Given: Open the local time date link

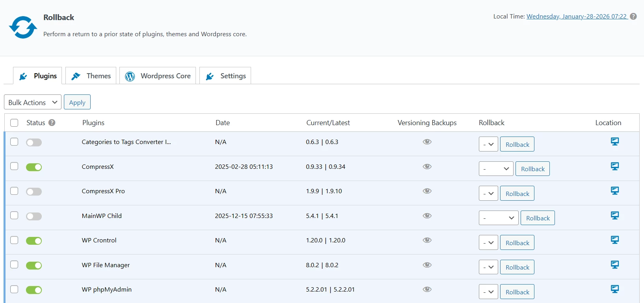Looking at the screenshot, I should [576, 17].
